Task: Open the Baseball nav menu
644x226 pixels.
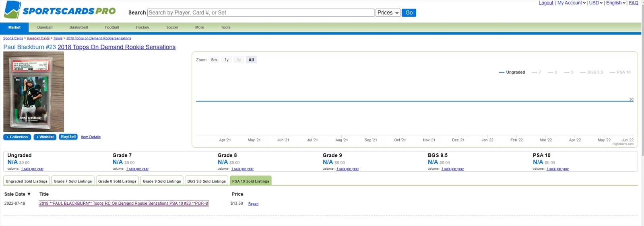Action: [45, 27]
